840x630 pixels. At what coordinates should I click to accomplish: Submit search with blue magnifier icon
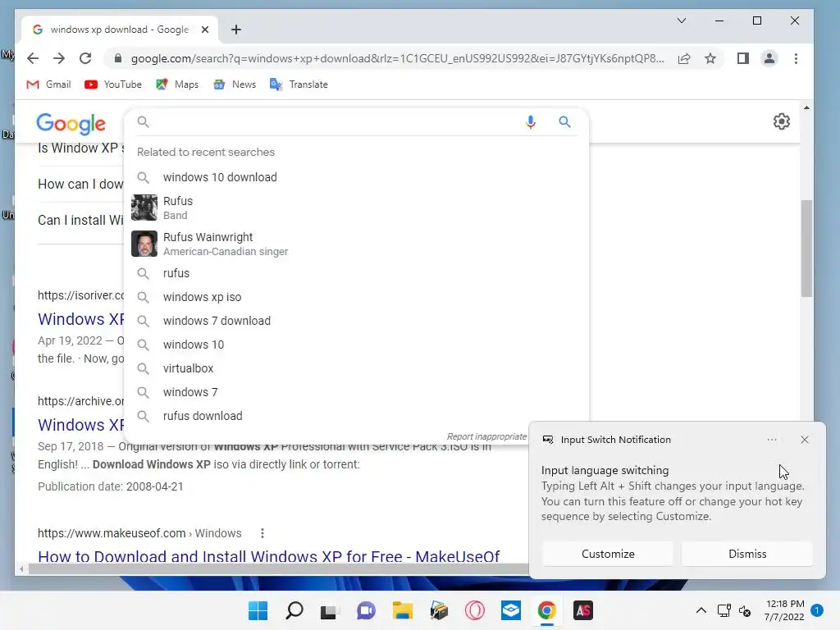pos(564,122)
